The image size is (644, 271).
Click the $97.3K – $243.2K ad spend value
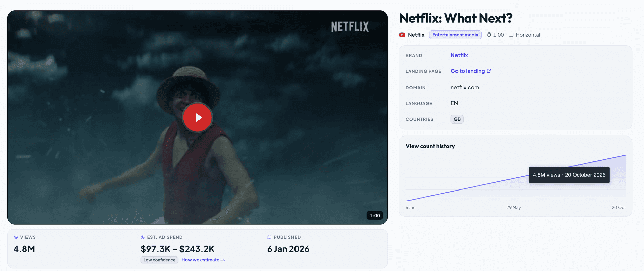point(177,249)
